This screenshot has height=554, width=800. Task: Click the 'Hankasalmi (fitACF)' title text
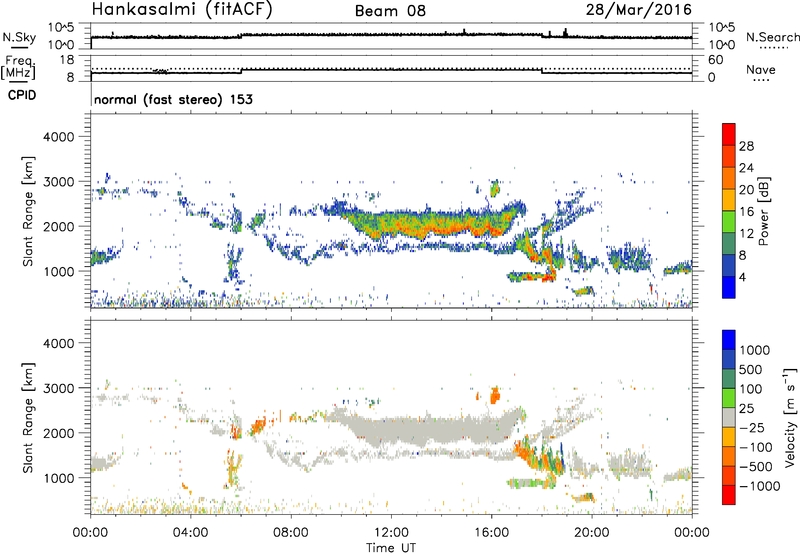tap(182, 9)
